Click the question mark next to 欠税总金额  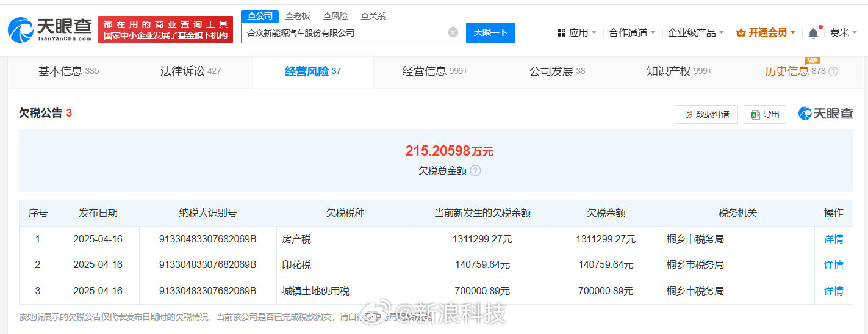pos(475,170)
